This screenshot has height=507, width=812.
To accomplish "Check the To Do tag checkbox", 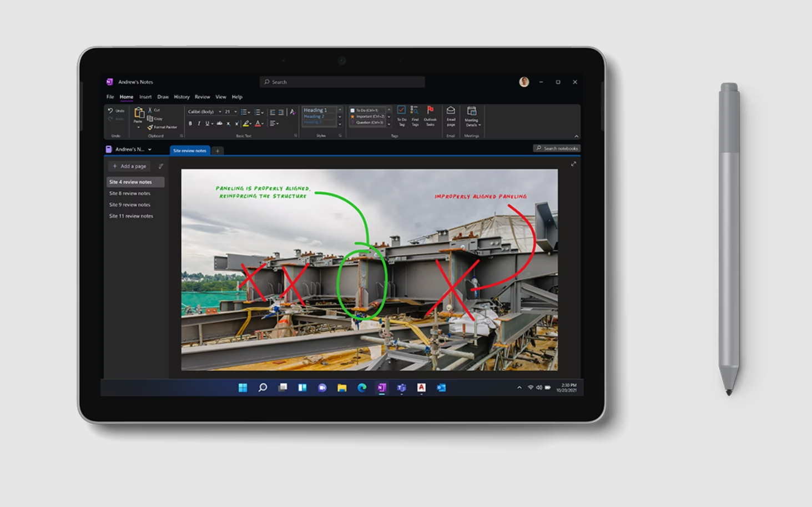I will point(352,111).
